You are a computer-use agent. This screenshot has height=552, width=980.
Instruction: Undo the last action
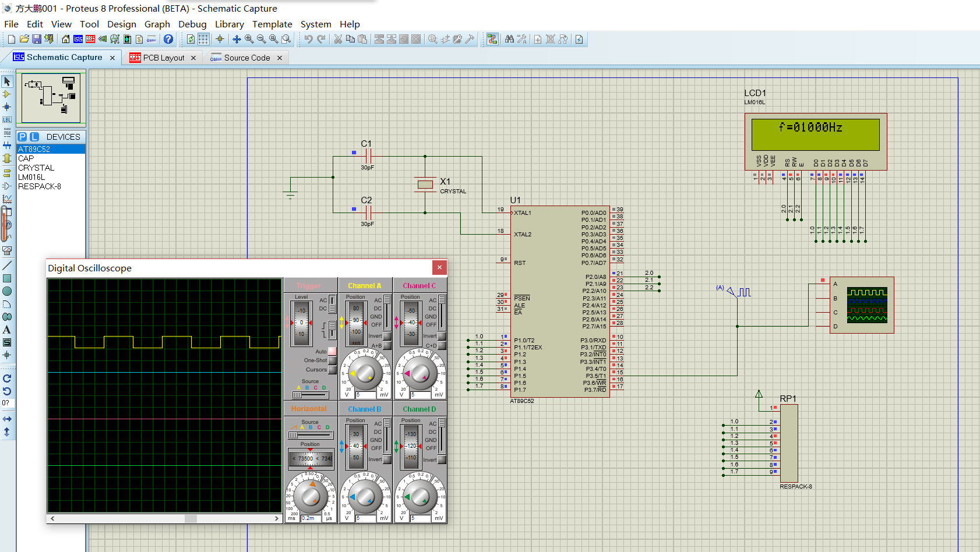pyautogui.click(x=308, y=39)
